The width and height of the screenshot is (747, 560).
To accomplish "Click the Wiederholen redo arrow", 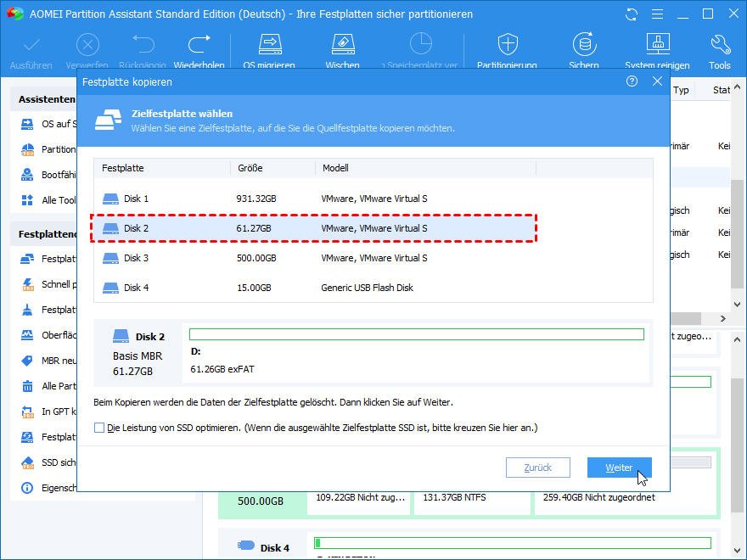I will [x=199, y=45].
